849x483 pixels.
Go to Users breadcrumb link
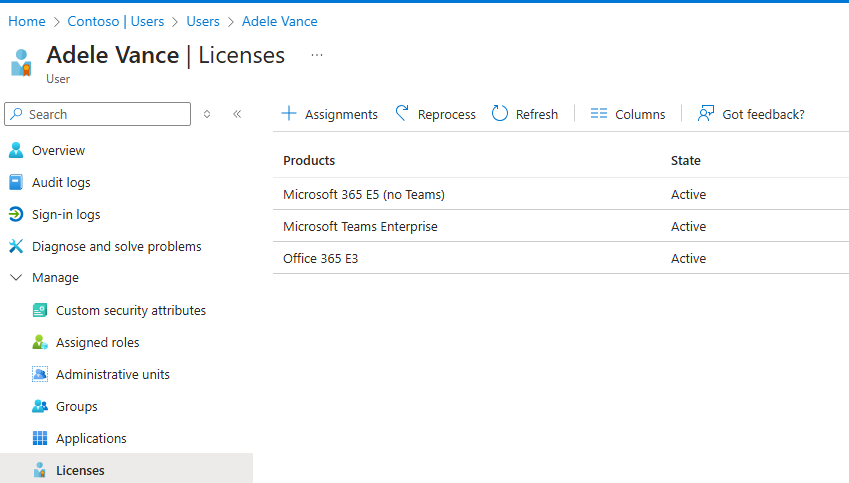coord(203,21)
